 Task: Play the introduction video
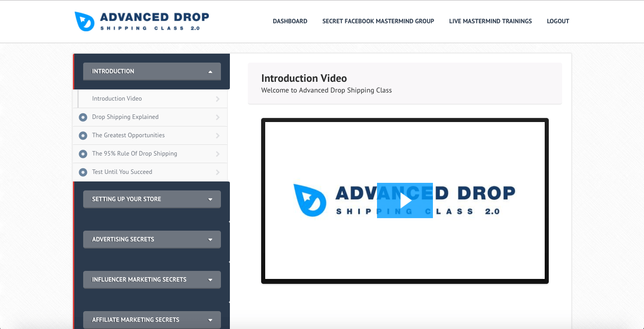click(x=405, y=200)
